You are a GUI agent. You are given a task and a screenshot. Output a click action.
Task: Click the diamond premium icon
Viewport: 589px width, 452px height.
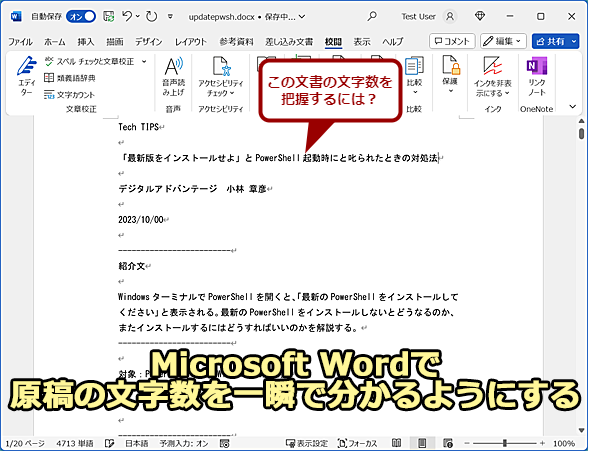(x=480, y=17)
